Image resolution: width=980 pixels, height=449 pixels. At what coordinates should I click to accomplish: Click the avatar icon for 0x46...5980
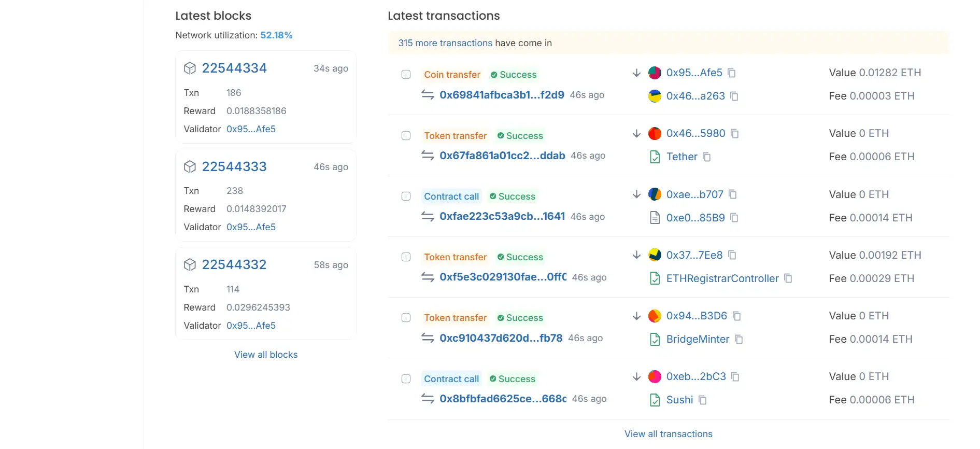(655, 134)
